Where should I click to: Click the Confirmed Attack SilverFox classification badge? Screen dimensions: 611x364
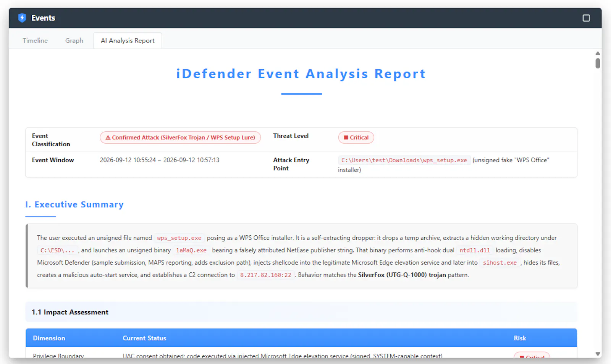coord(180,138)
